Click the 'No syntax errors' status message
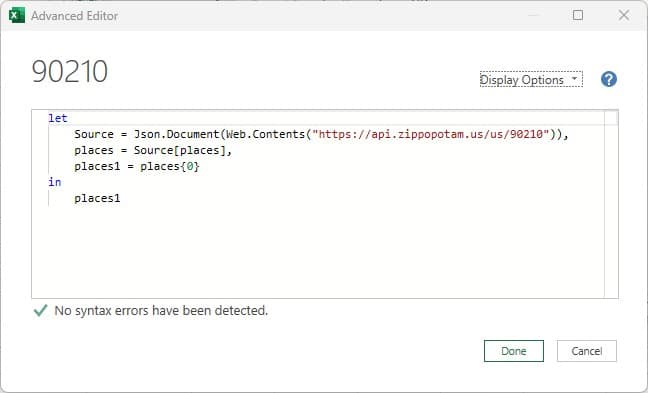648x393 pixels. pyautogui.click(x=161, y=310)
